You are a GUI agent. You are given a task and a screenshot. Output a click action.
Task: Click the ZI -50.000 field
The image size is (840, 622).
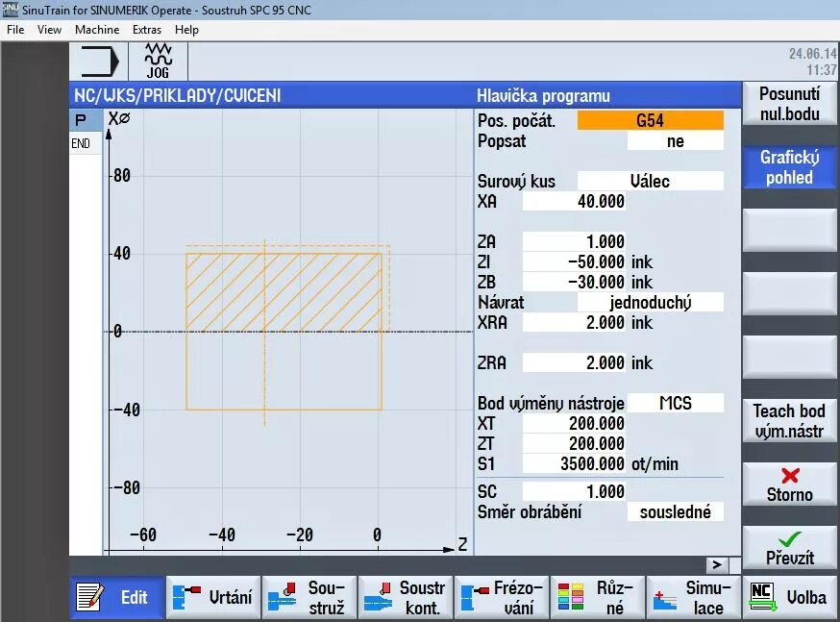click(575, 262)
